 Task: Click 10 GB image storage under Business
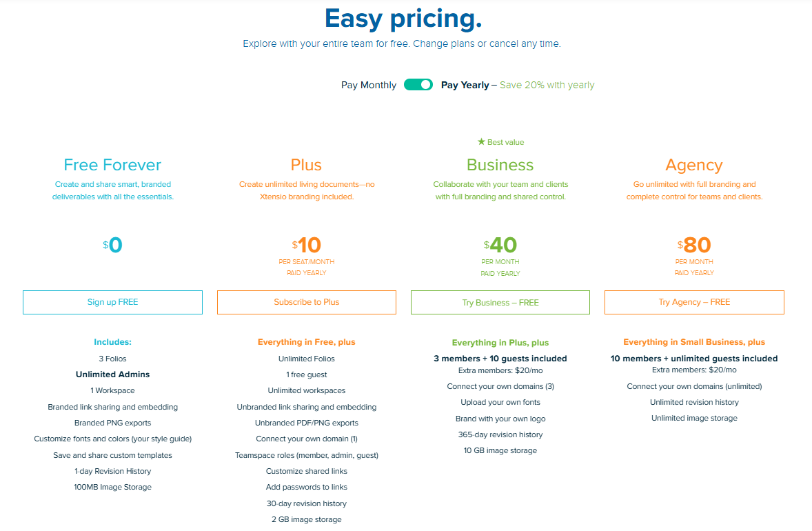tap(500, 450)
